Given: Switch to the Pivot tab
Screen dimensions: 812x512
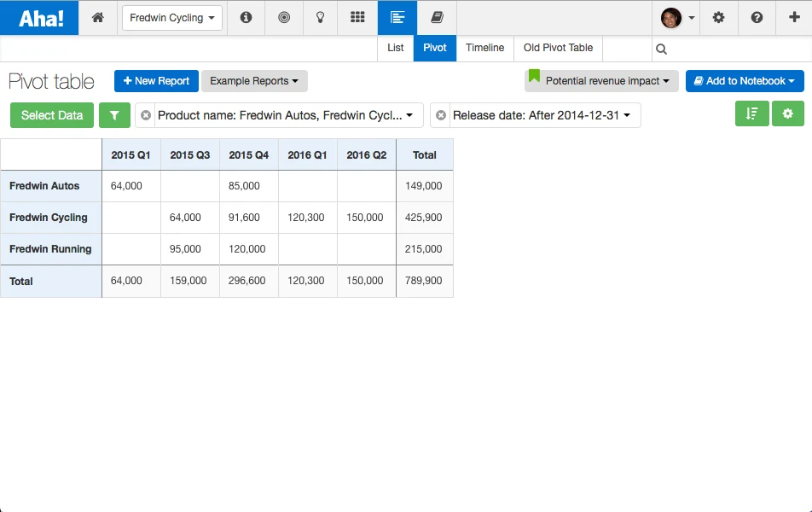Looking at the screenshot, I should [434, 48].
